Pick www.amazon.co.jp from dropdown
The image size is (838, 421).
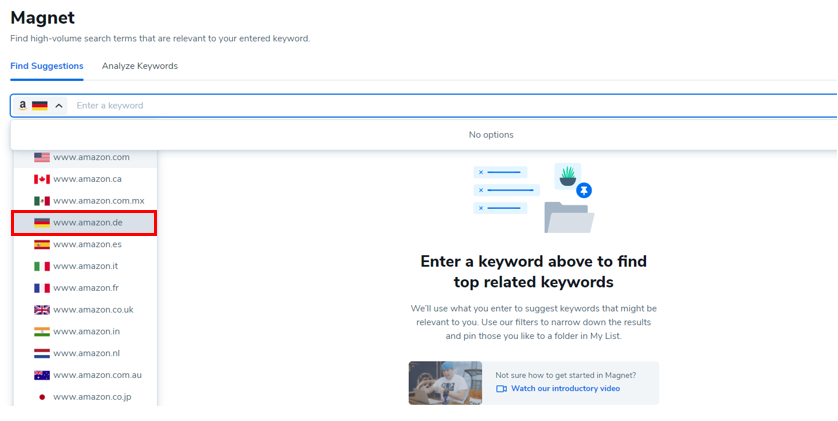pos(86,397)
